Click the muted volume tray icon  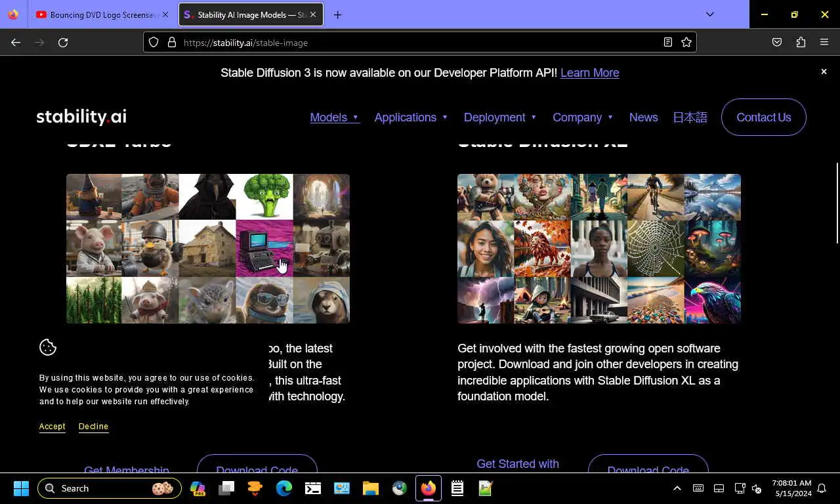(757, 488)
